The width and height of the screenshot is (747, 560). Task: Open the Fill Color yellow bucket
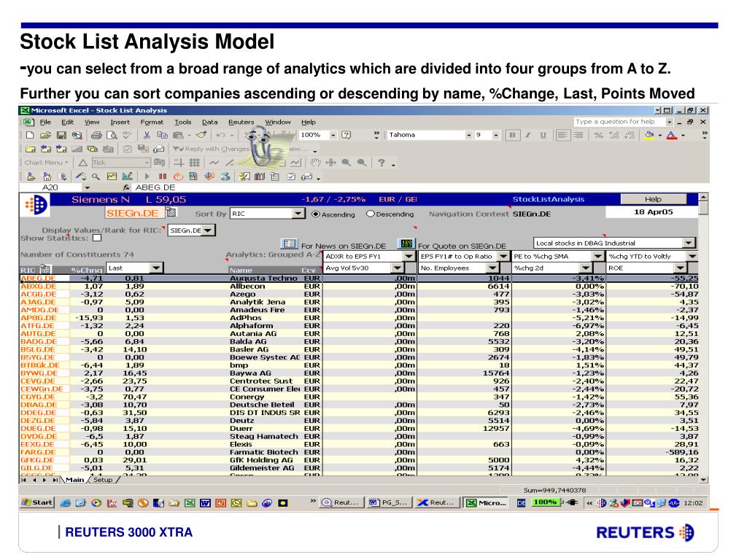(x=649, y=135)
